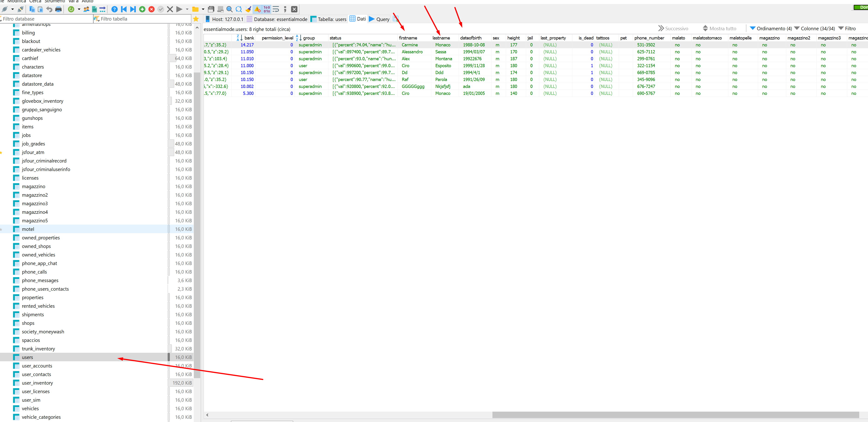Screen dimensions: 868x422
Task: Click the magnifier find text icon
Action: pyautogui.click(x=229, y=9)
